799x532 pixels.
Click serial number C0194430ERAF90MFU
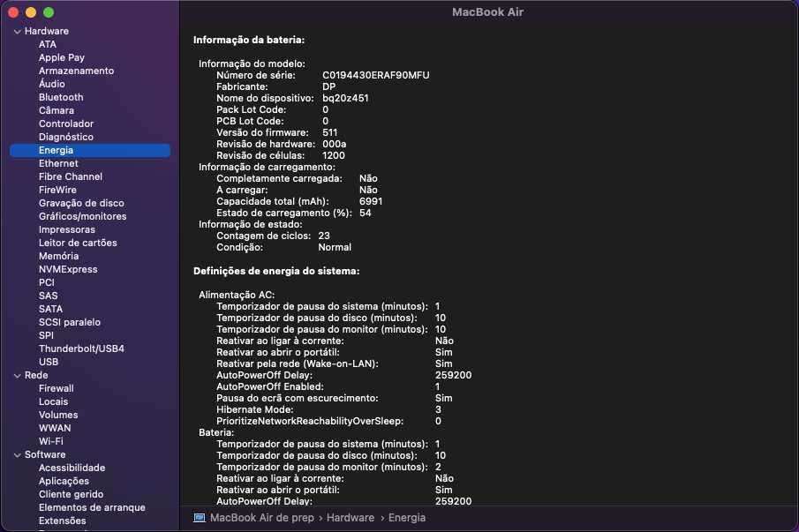pos(376,75)
